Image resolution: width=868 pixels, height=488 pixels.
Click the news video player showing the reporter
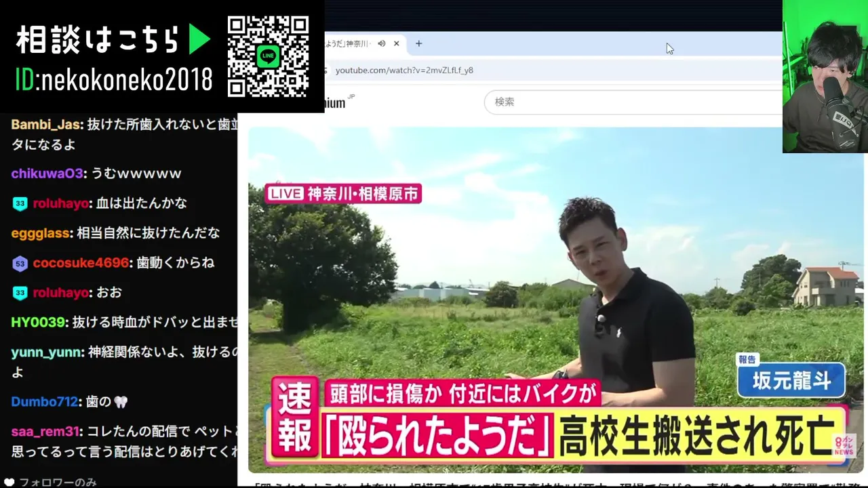pyautogui.click(x=555, y=300)
